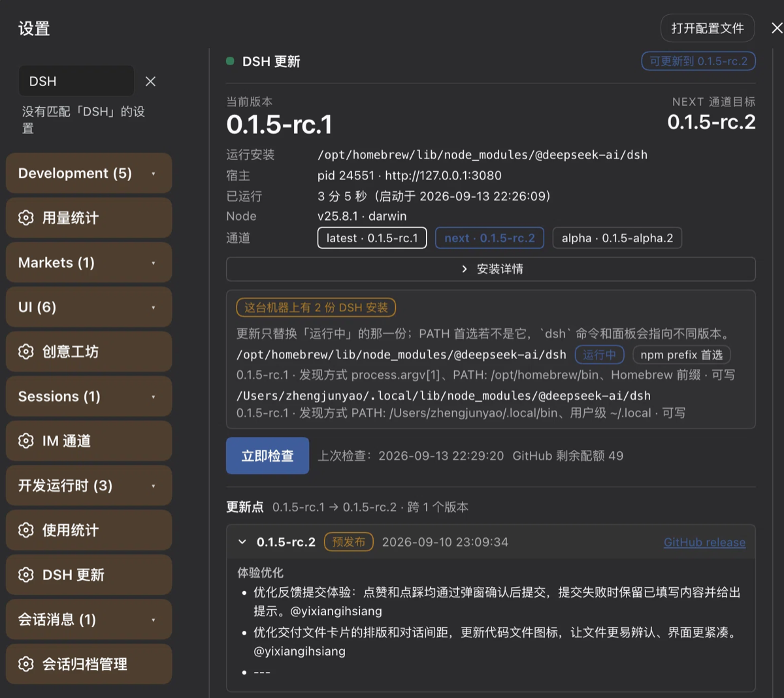
Task: Expand the Development (5) group
Action: tap(89, 173)
